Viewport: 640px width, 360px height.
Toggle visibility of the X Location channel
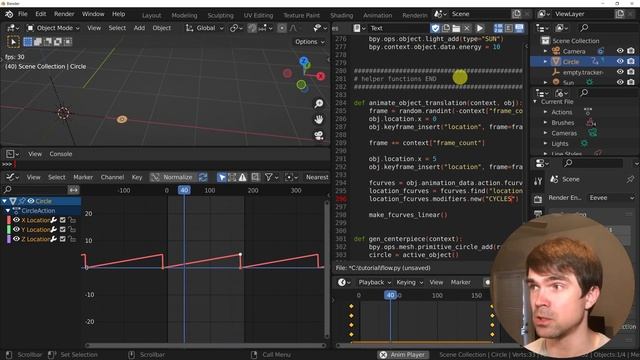[x=16, y=220]
